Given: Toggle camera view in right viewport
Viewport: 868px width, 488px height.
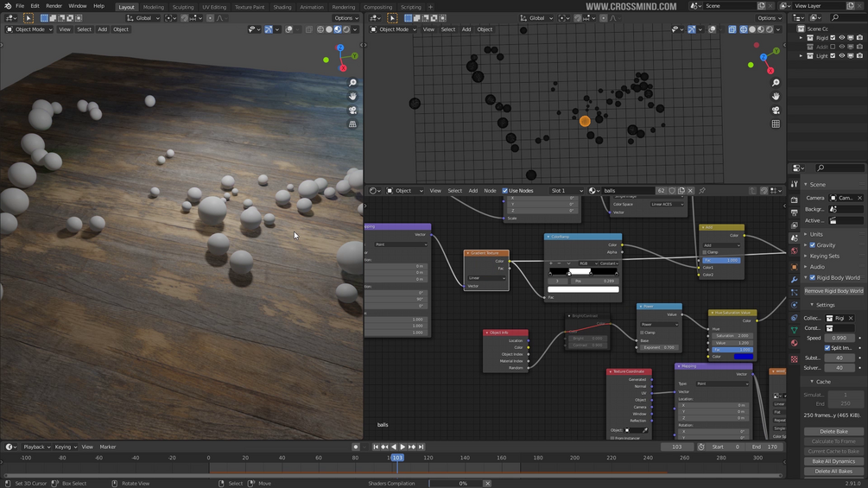Looking at the screenshot, I should 776,110.
